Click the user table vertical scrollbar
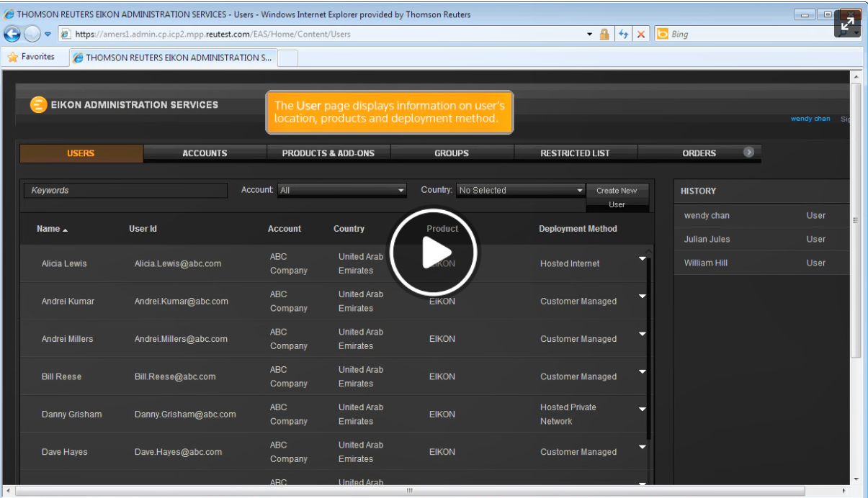Viewport: 868px width, 498px height. [649, 349]
